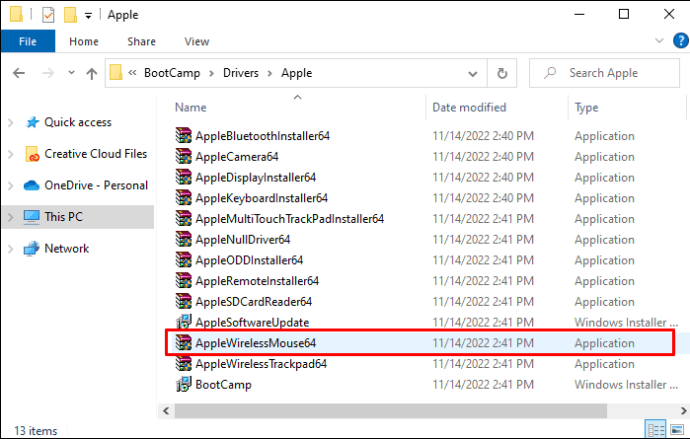690x439 pixels.
Task: Select the AppleMultiTouchTrackPadInstaller64 file name
Action: click(x=290, y=219)
